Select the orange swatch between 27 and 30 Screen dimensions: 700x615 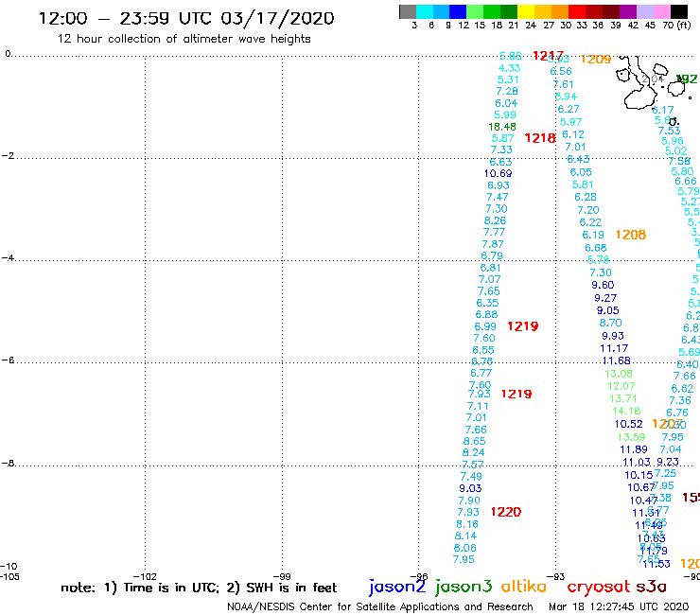559,11
